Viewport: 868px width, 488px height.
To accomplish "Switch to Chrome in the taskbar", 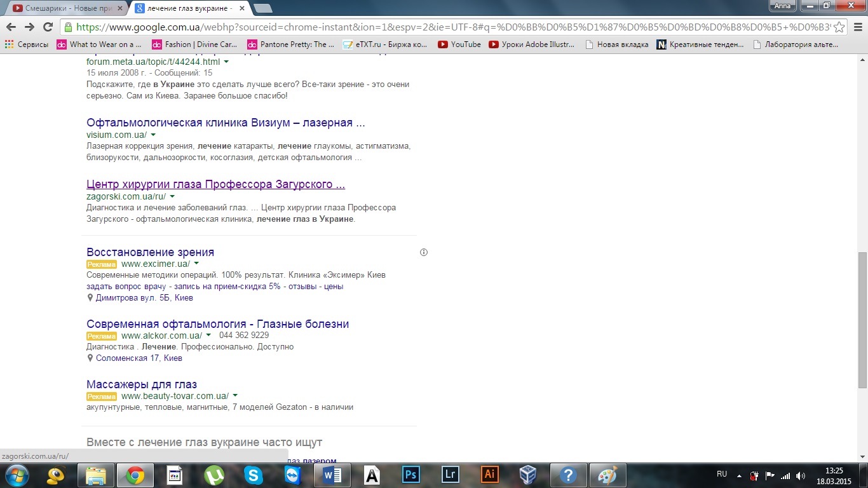I will pos(135,475).
